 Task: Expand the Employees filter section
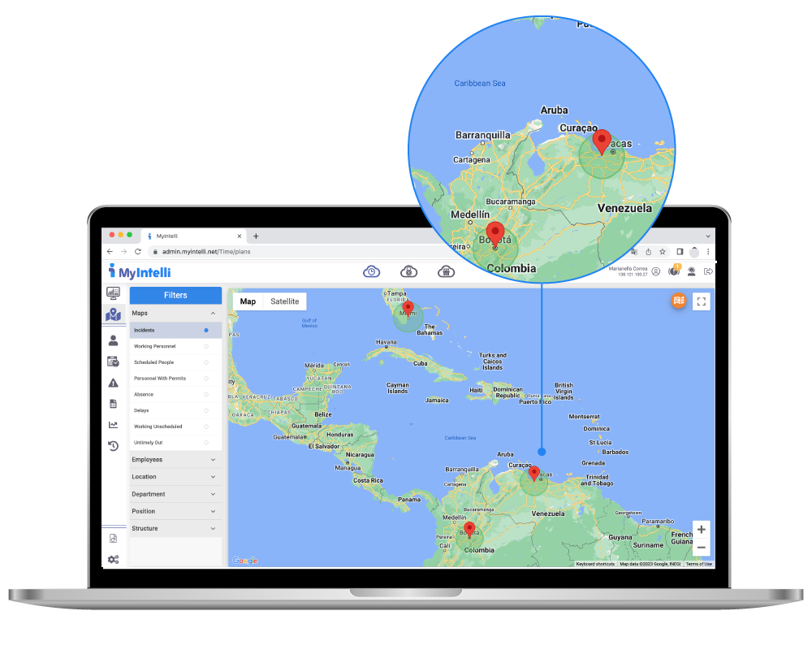[x=175, y=460]
